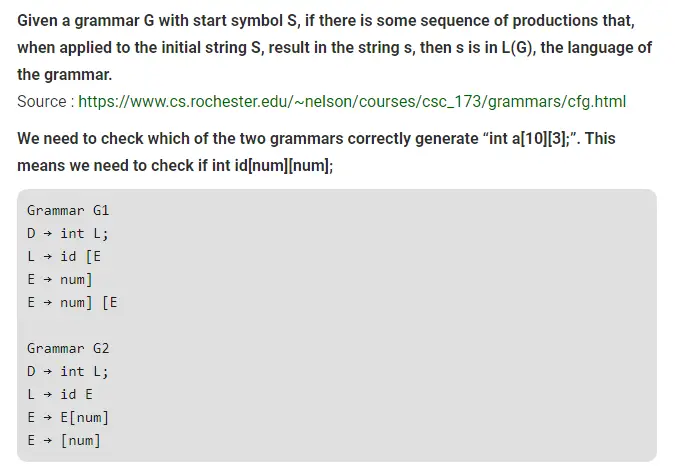The image size is (675, 468).
Task: Click the "Grammar G1" heading in code block
Action: tap(68, 211)
